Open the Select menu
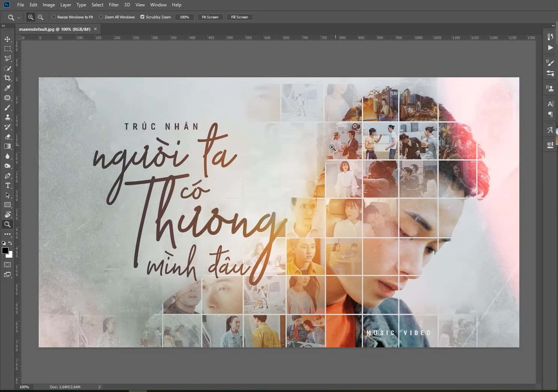558x392 pixels. [x=97, y=5]
